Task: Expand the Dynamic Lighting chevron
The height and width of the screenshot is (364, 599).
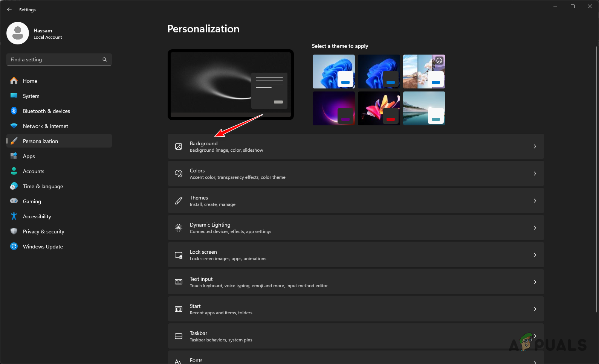Action: (535, 228)
